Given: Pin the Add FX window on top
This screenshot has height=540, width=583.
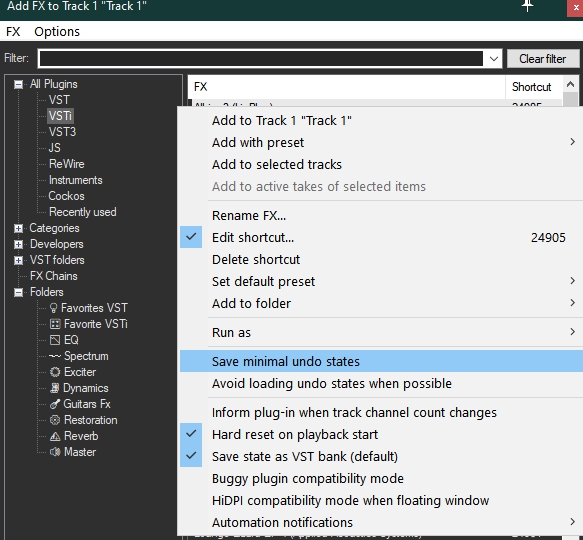Looking at the screenshot, I should point(528,6).
